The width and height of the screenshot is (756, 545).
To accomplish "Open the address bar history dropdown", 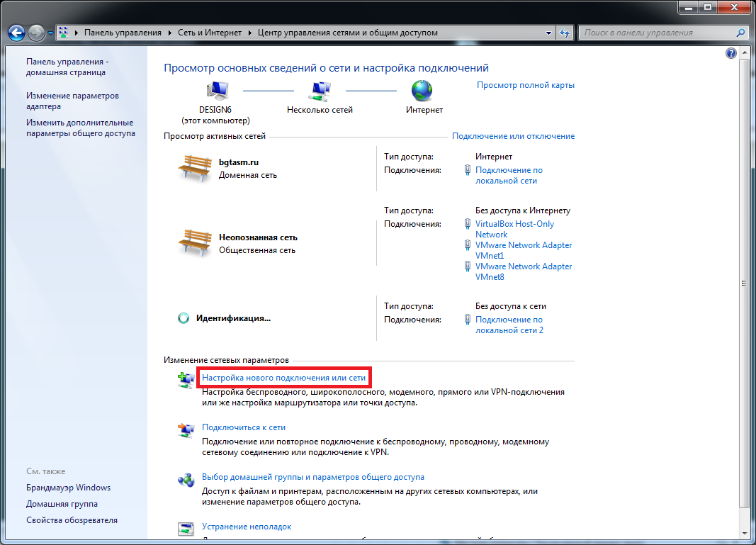I will click(548, 33).
